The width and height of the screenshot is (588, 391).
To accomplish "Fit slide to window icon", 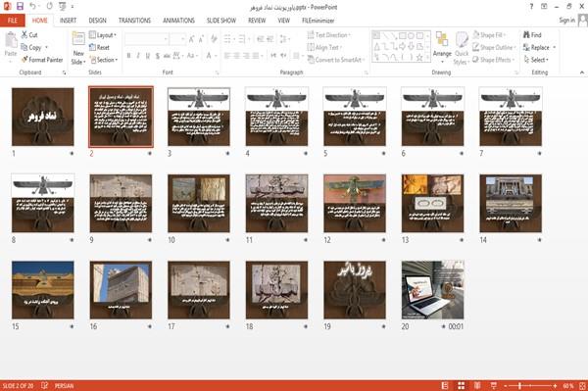I will 582,385.
